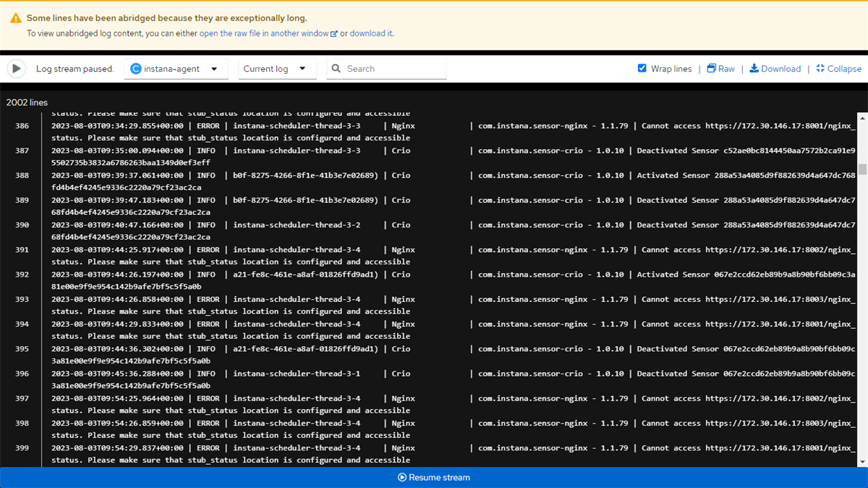Click the Resume stream button
The width and height of the screenshot is (868, 488).
434,478
